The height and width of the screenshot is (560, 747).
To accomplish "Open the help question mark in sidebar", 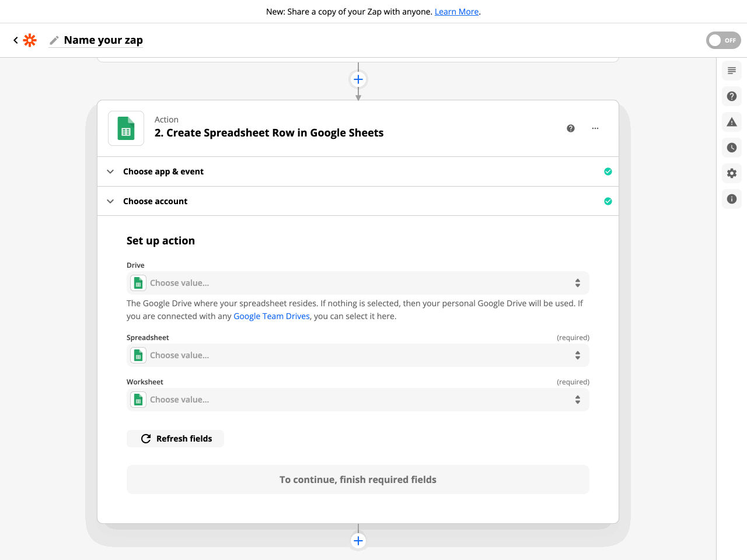I will point(732,96).
